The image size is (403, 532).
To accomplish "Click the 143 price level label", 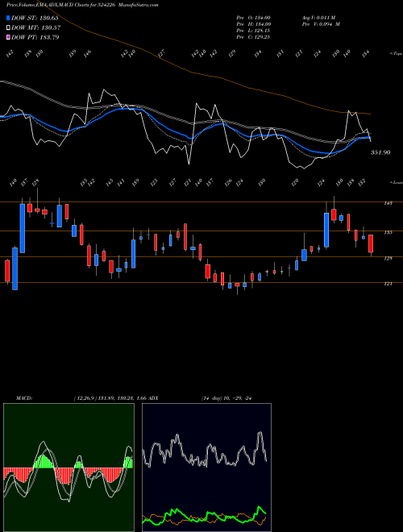I will (388, 203).
